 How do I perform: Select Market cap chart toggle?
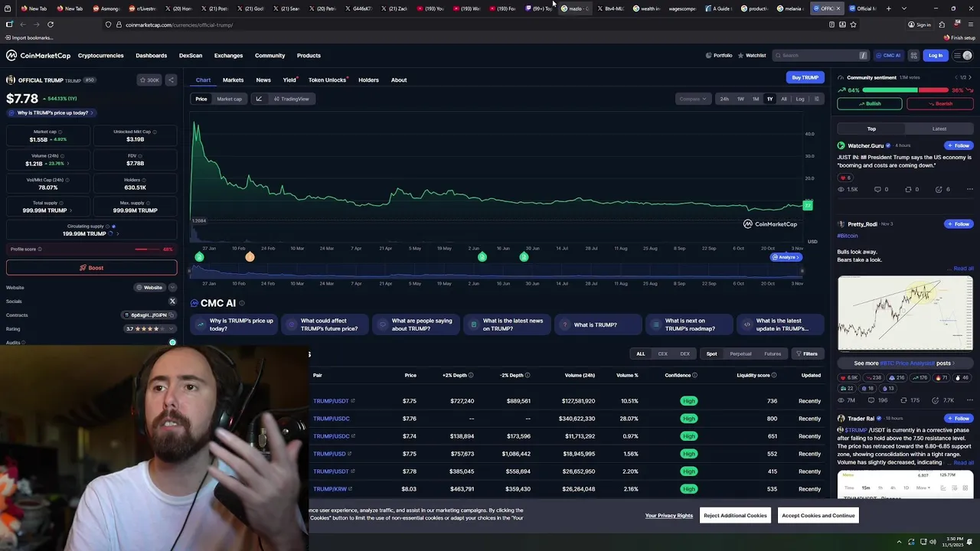229,99
